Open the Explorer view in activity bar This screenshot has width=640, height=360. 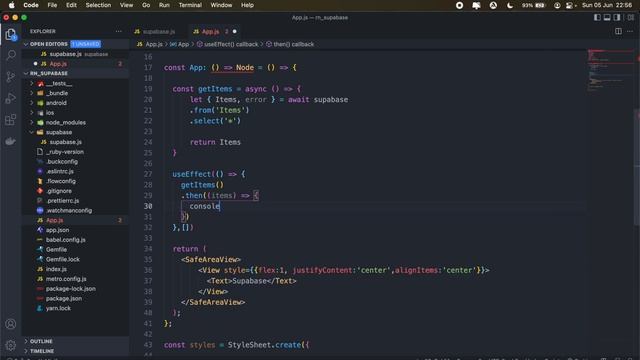[x=11, y=34]
